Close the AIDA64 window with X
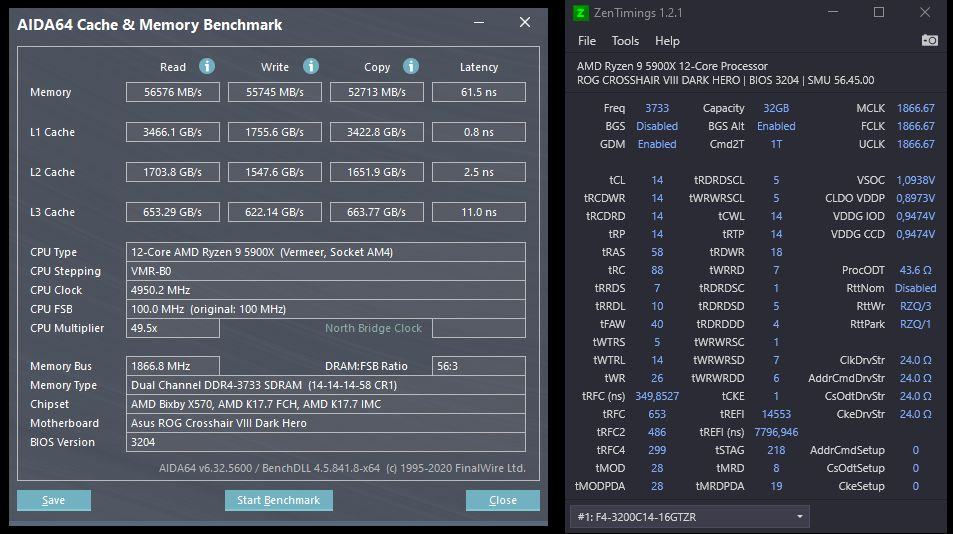953x534 pixels. click(x=525, y=22)
